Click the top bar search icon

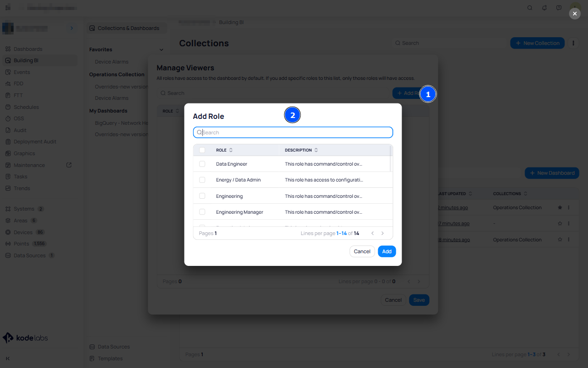pos(530,8)
